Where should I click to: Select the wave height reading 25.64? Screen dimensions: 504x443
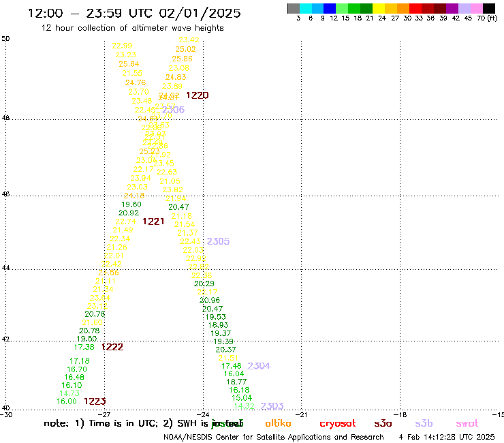click(129, 64)
